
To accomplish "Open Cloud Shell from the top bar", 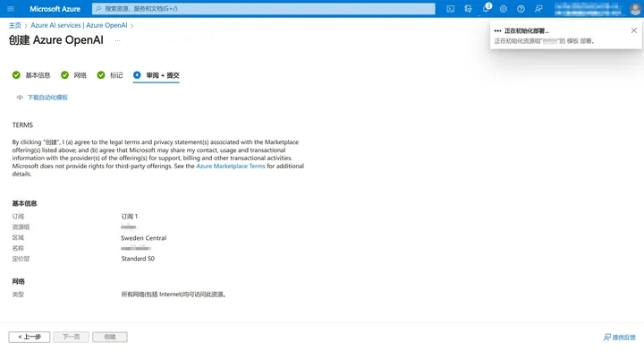I will click(451, 9).
